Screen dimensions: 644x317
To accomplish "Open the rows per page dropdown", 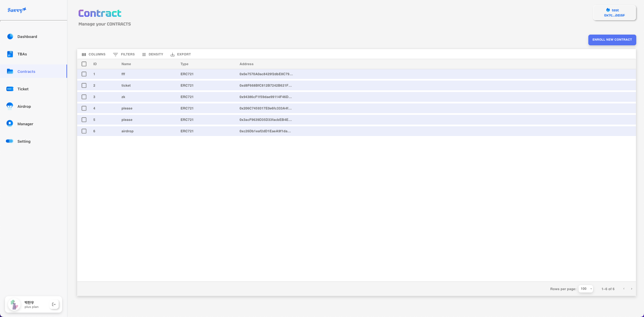I will pyautogui.click(x=586, y=289).
